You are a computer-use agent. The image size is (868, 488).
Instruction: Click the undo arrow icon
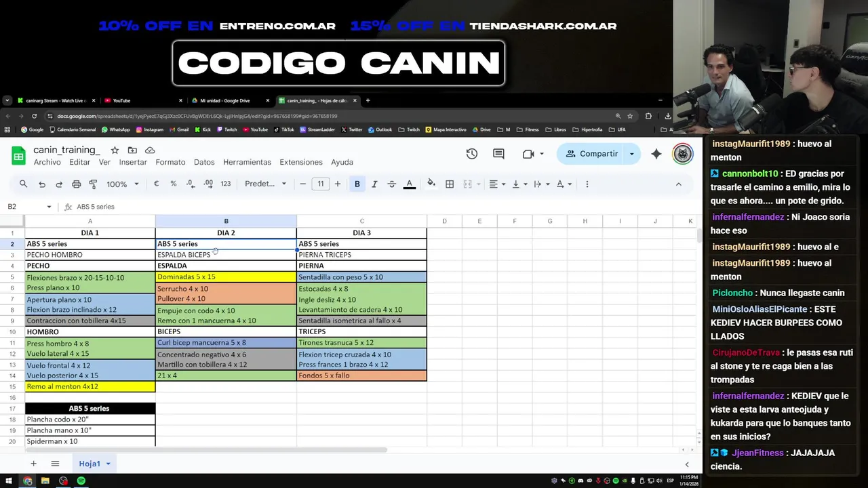tap(42, 184)
